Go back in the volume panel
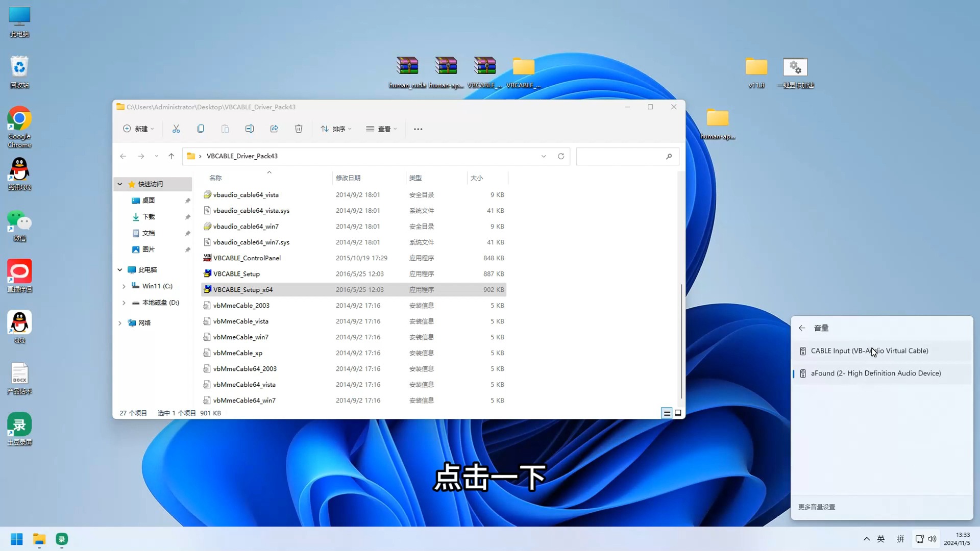Screen dimensions: 980x551 click(x=802, y=328)
